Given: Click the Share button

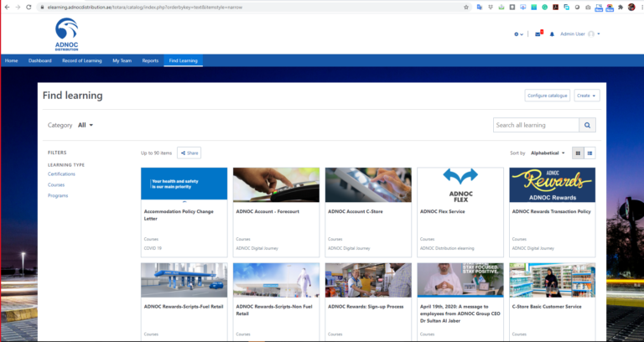Looking at the screenshot, I should [189, 153].
